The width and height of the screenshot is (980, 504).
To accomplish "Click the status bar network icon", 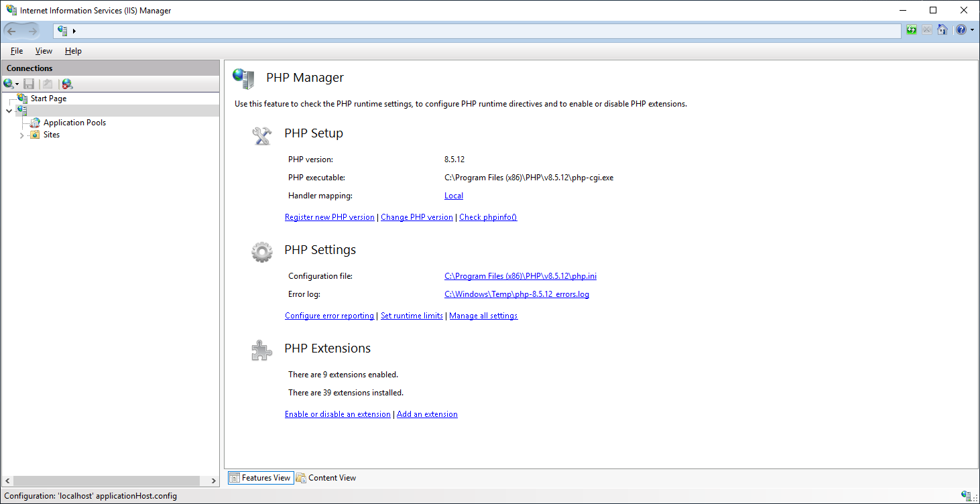I will [x=967, y=496].
